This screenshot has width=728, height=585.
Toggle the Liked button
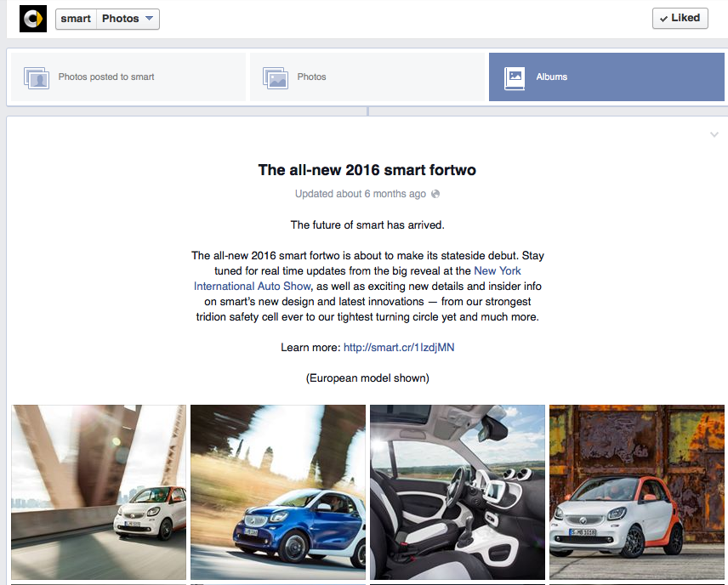[680, 18]
